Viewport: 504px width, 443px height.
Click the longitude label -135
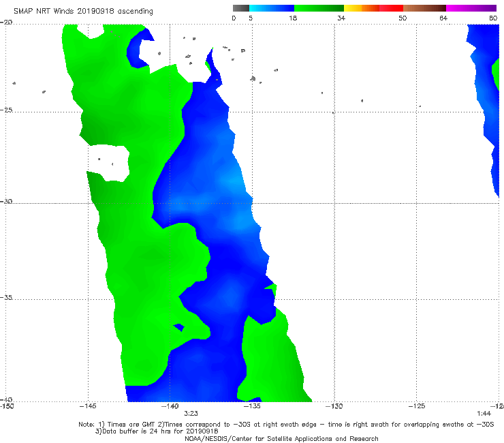click(x=252, y=406)
